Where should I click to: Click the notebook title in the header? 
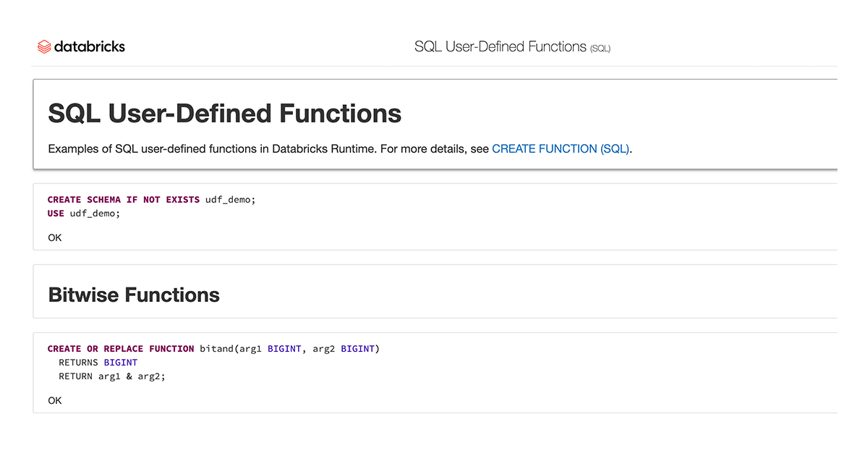coord(500,47)
